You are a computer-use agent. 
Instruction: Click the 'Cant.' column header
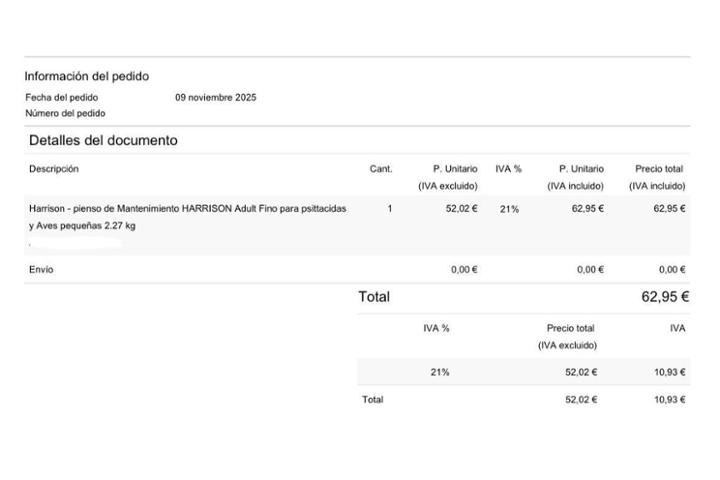point(381,169)
